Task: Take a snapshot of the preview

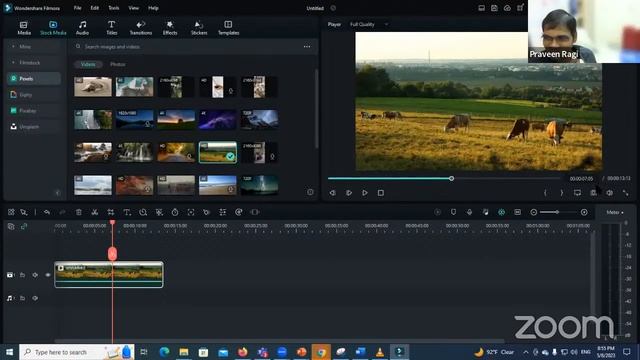Action: point(593,193)
